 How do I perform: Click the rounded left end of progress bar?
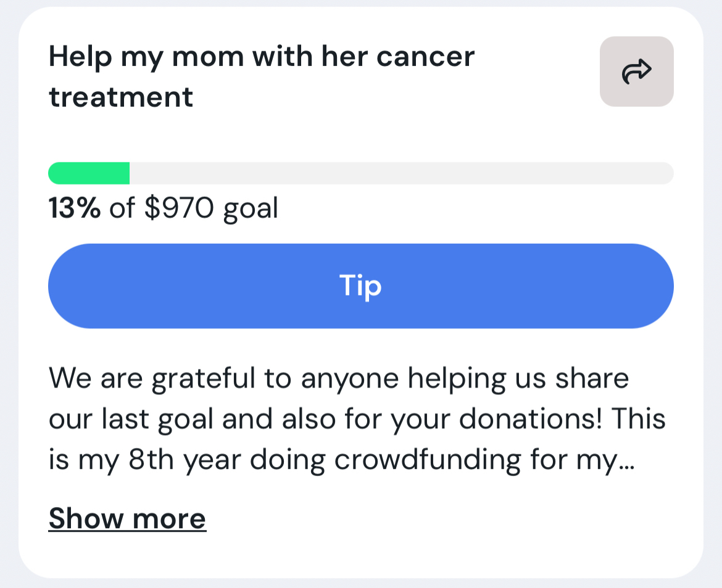point(54,173)
